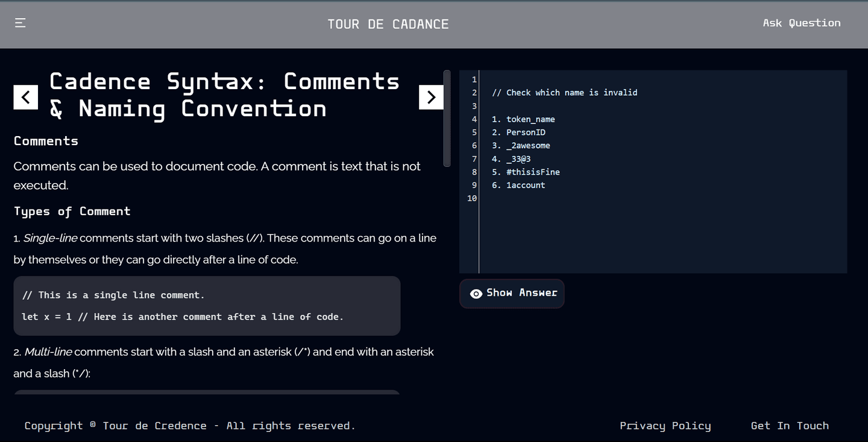This screenshot has width=868, height=442.
Task: Click line number 1 in the gutter
Action: coord(474,79)
